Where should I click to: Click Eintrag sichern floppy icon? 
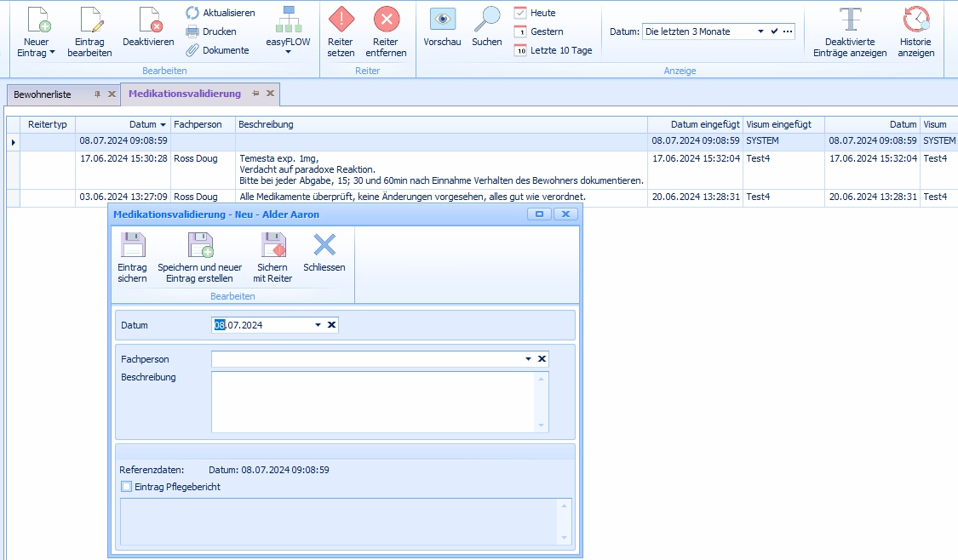click(133, 245)
